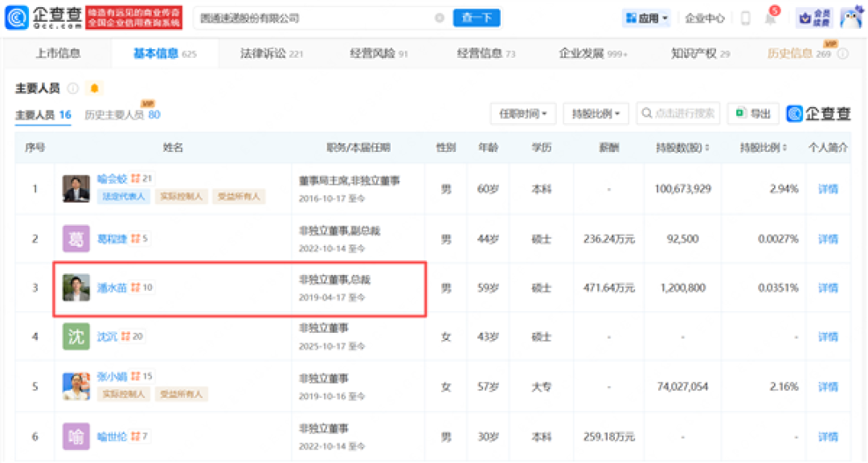
Task: Open the user avatar menu
Action: pos(851,18)
